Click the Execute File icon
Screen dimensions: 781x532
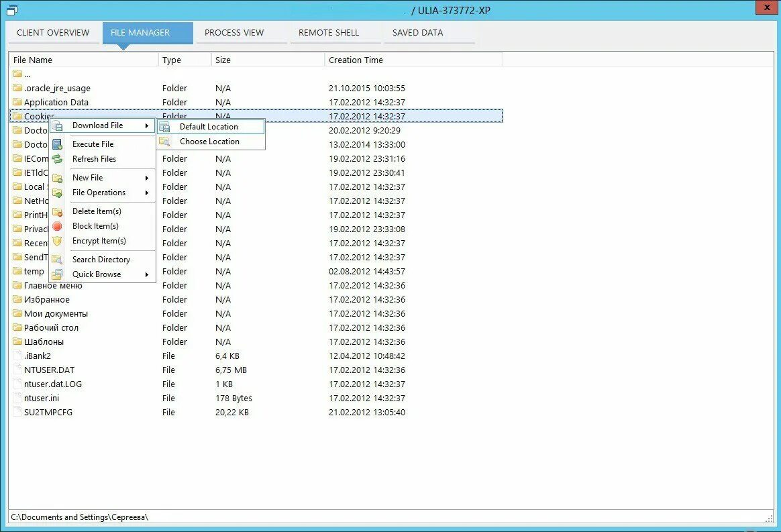pyautogui.click(x=57, y=144)
